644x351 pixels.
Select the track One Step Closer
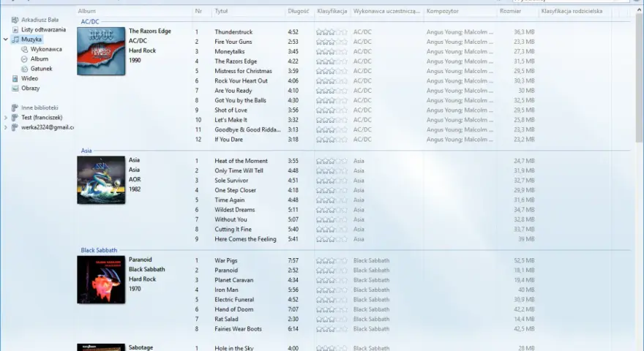click(236, 190)
